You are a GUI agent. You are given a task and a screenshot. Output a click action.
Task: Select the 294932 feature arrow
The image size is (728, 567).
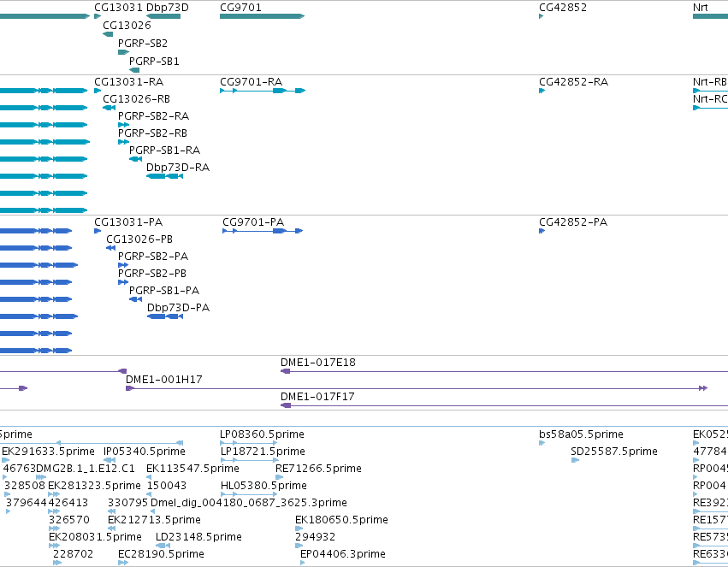(x=299, y=546)
